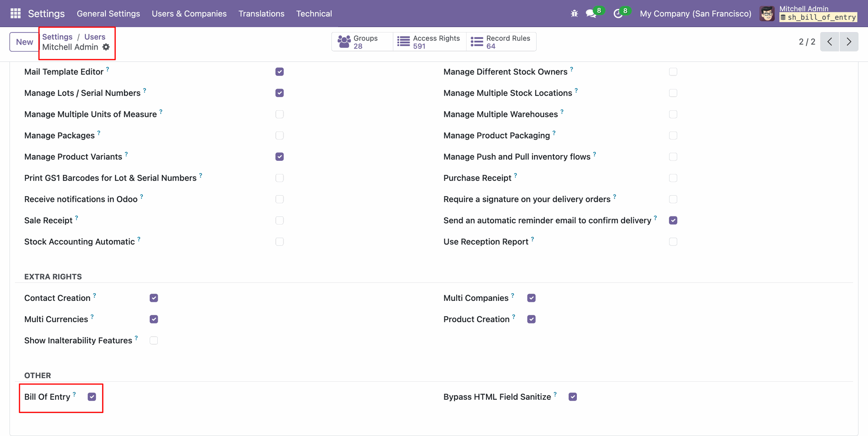Click the debug bug icon

point(574,14)
